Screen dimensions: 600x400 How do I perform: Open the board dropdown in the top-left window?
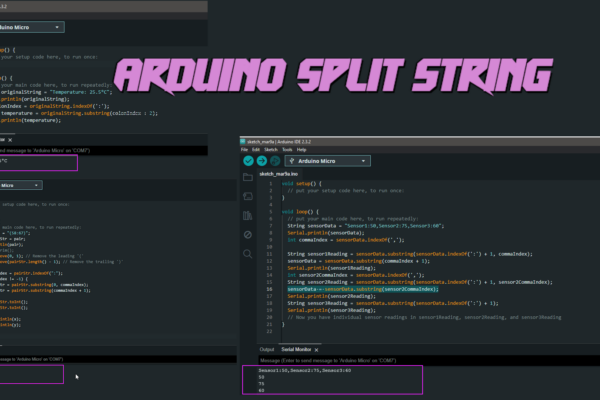pyautogui.click(x=32, y=27)
